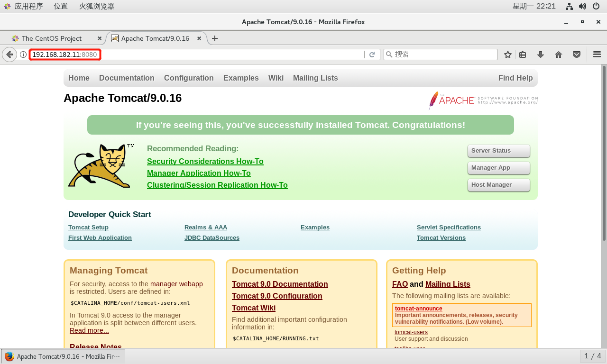Click the $CATALINA_HOME/RUNNING.txt text
The height and width of the screenshot is (364, 607).
pos(276,338)
